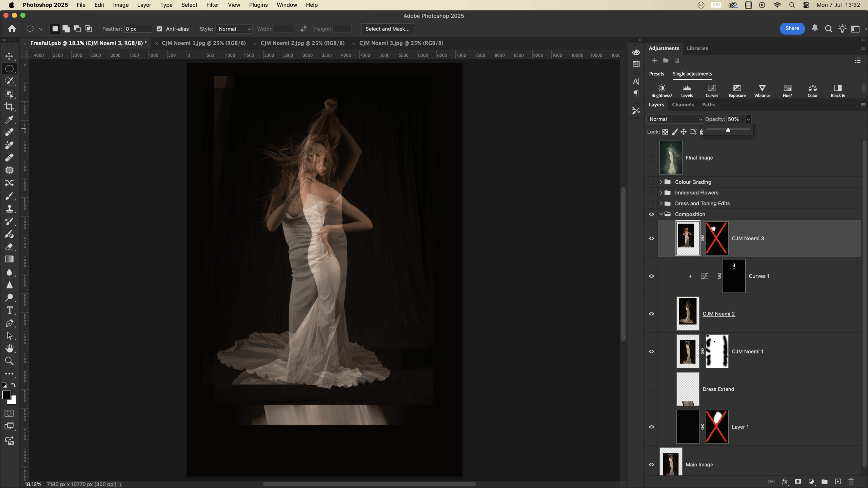Open the layer blend mode dropdown
Viewport: 868px width, 488px height.
click(675, 119)
